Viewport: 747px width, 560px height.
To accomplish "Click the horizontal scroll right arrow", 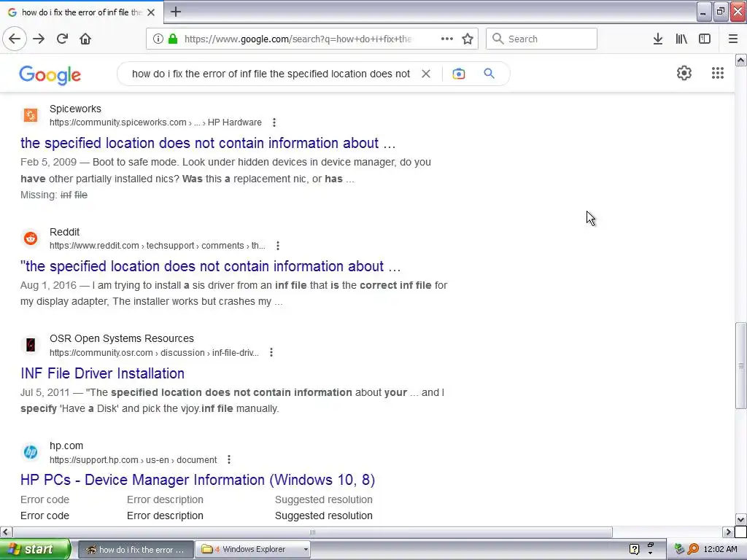I will tap(728, 532).
